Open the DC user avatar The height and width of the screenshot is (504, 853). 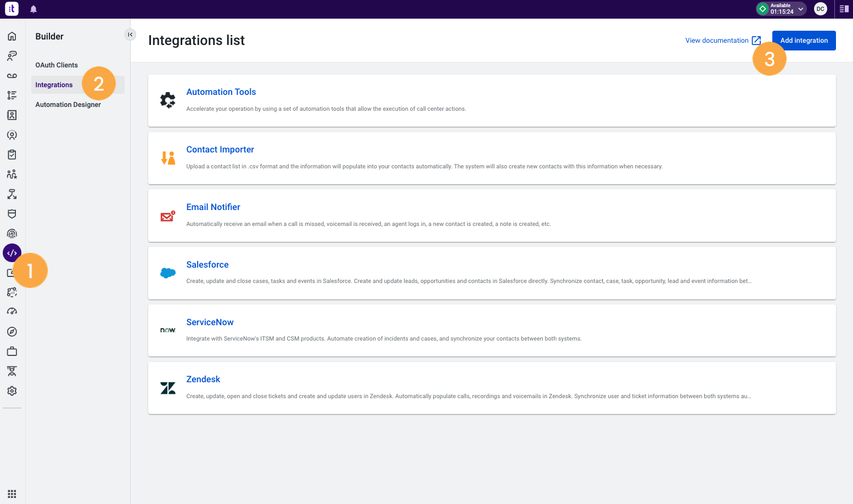(820, 9)
